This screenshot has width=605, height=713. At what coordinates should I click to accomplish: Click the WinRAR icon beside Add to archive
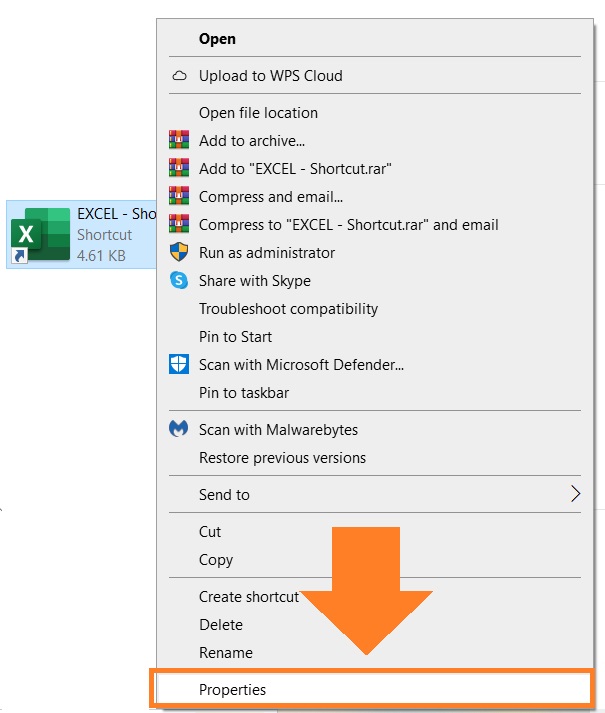(179, 140)
